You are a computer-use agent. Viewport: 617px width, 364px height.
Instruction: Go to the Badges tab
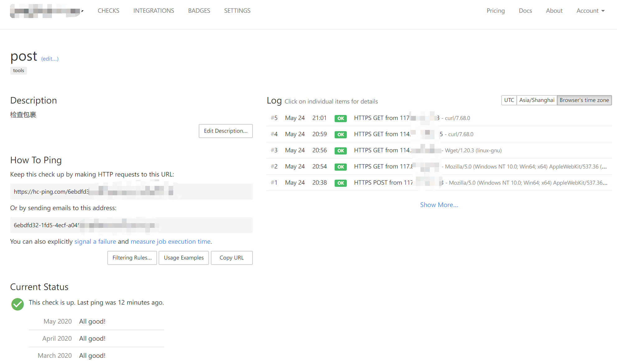click(x=199, y=11)
